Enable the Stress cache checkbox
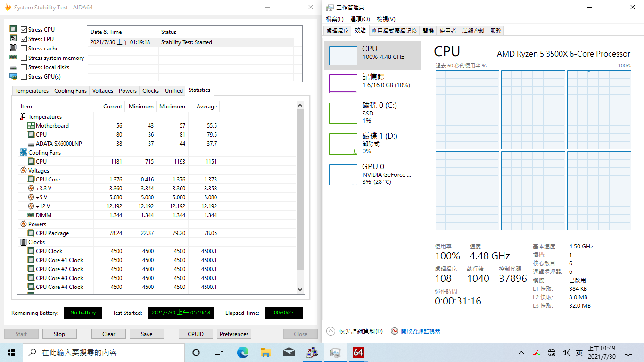Screen dimensions: 644x362 coord(24,48)
